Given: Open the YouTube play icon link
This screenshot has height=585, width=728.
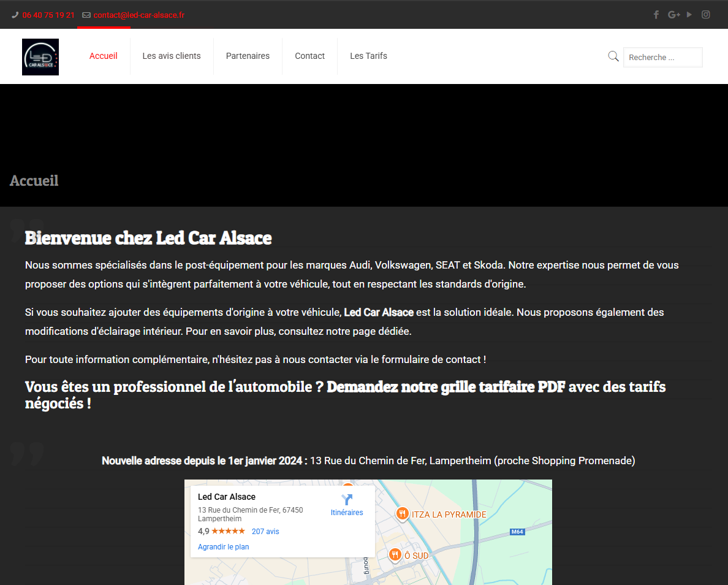Looking at the screenshot, I should [x=689, y=15].
